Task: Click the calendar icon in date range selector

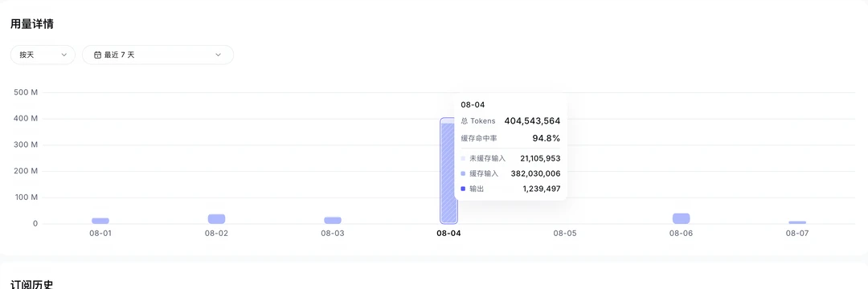Action: pyautogui.click(x=97, y=55)
